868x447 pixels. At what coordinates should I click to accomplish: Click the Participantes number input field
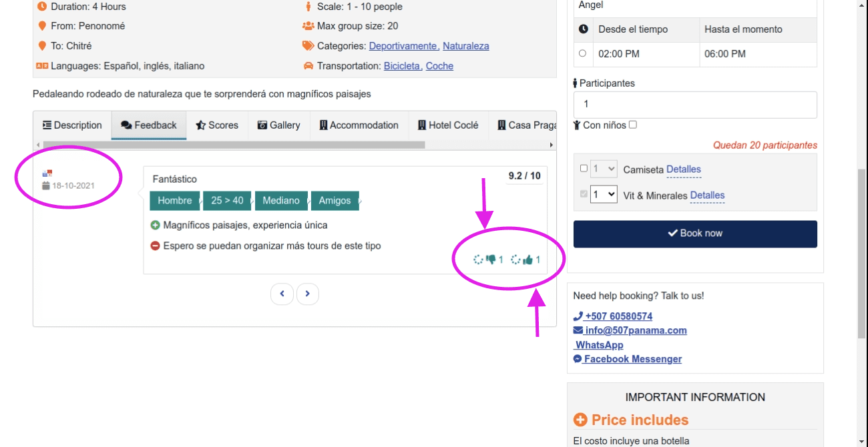click(x=694, y=105)
